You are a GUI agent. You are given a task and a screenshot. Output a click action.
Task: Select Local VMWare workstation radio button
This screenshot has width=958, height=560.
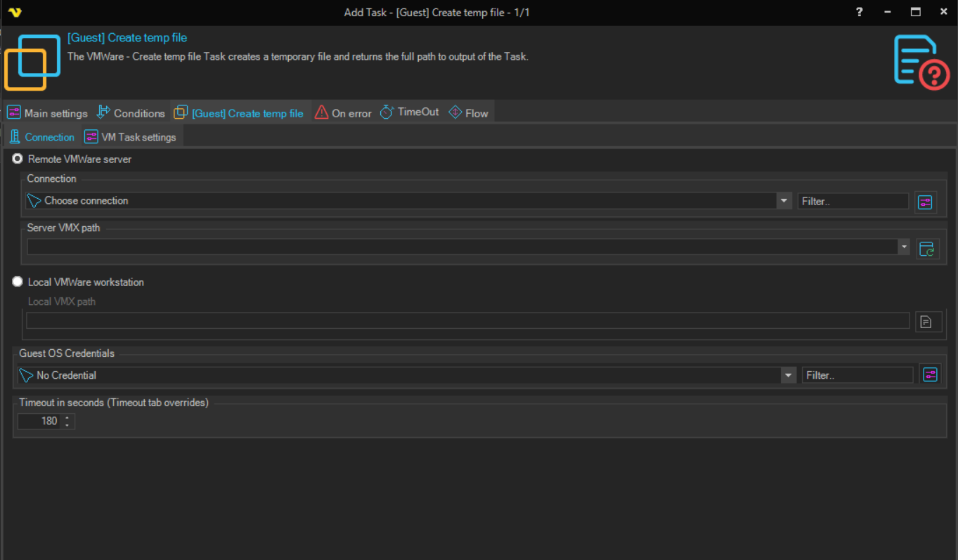(x=18, y=282)
